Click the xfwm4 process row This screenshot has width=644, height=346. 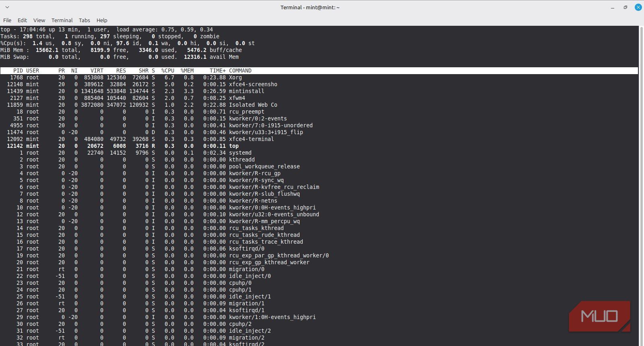[319, 98]
